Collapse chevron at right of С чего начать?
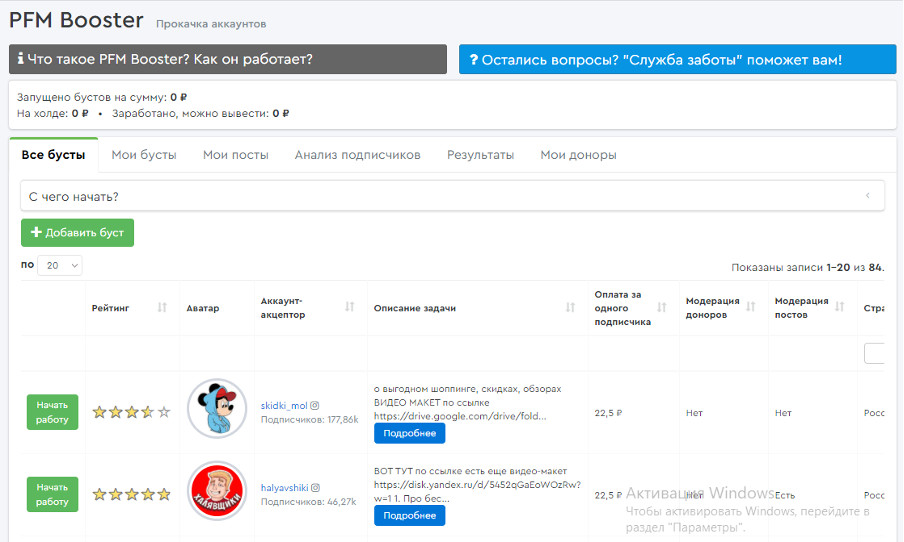 point(867,196)
